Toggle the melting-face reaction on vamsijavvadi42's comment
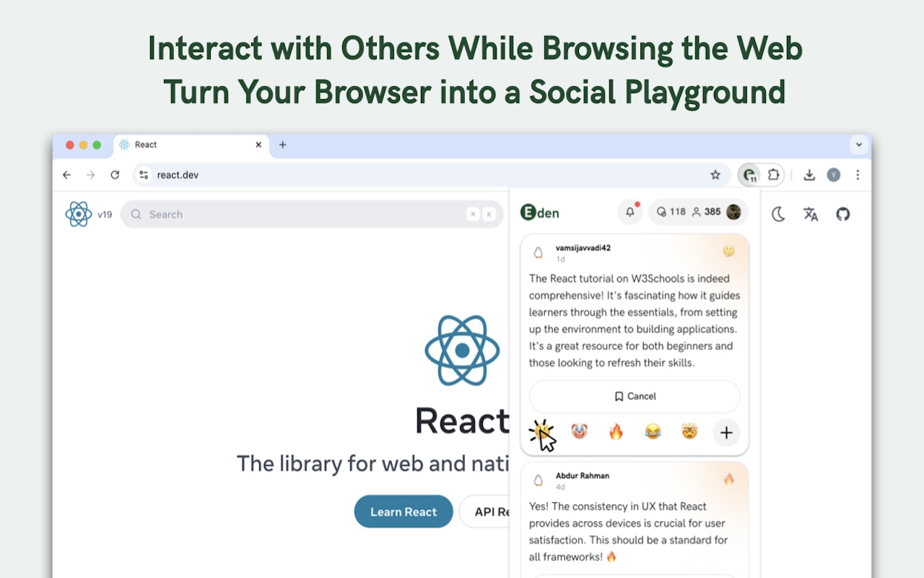The width and height of the screenshot is (924, 578). (728, 251)
